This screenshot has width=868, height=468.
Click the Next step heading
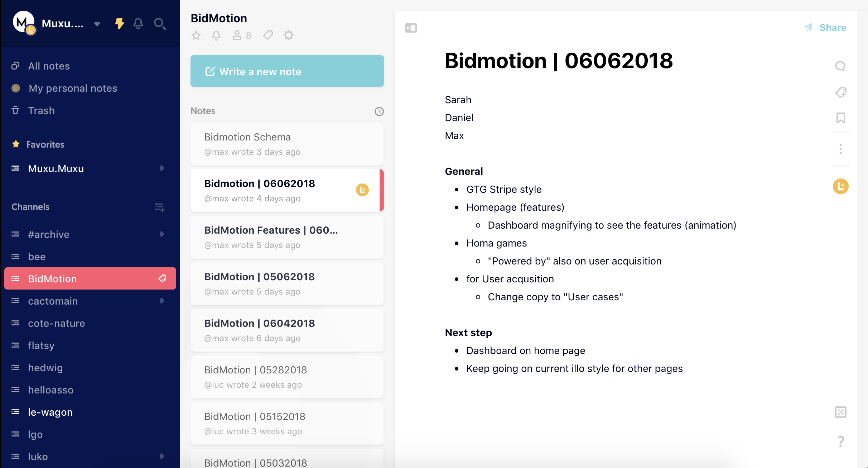[468, 333]
